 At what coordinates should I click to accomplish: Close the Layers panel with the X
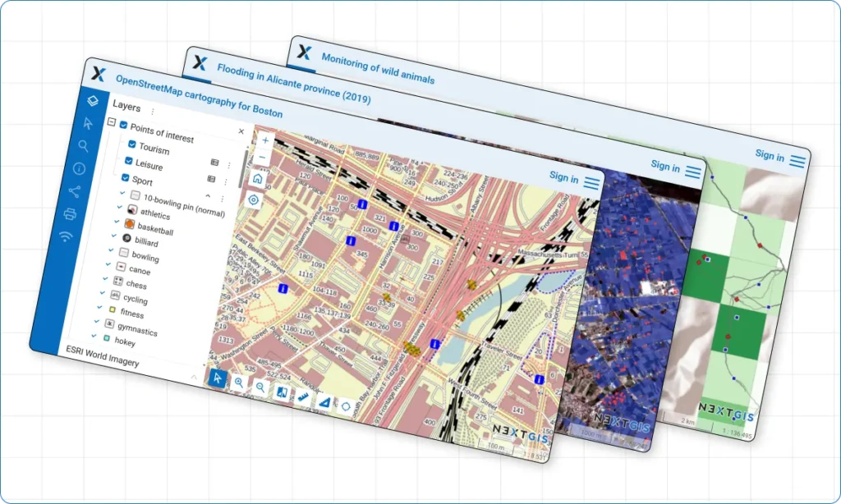[241, 131]
